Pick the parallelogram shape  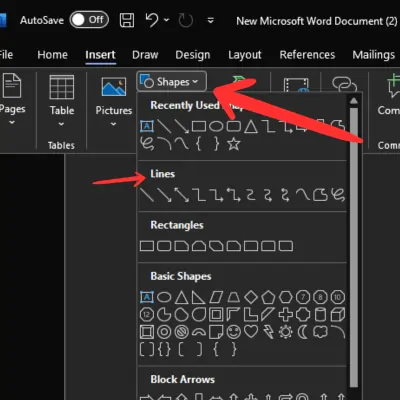216,297
